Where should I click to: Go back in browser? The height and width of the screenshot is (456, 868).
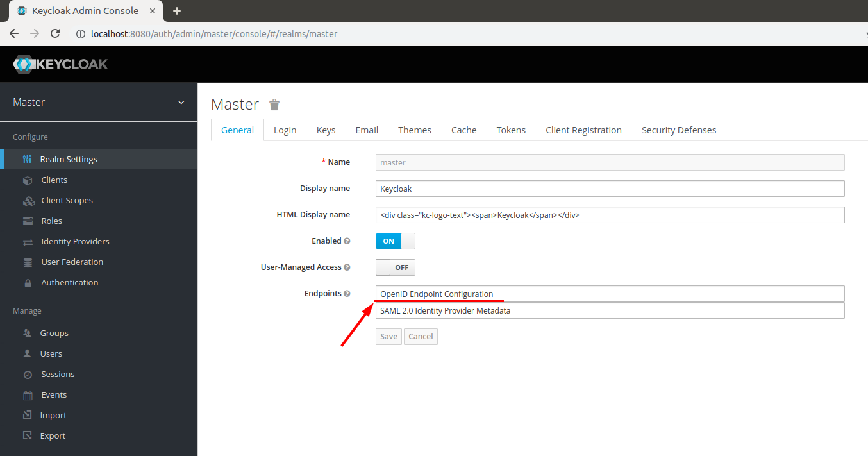coord(14,34)
